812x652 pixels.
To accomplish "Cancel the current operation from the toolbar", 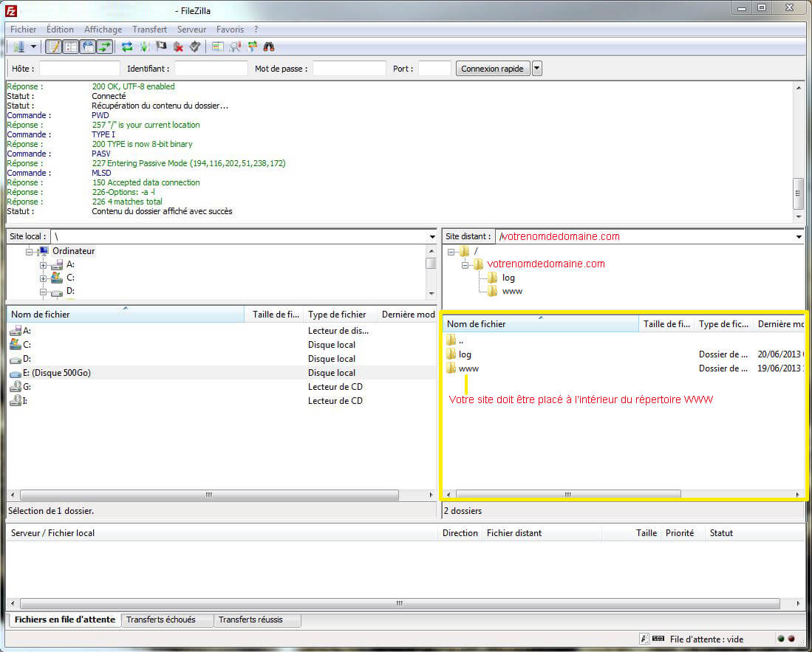I will tap(161, 47).
